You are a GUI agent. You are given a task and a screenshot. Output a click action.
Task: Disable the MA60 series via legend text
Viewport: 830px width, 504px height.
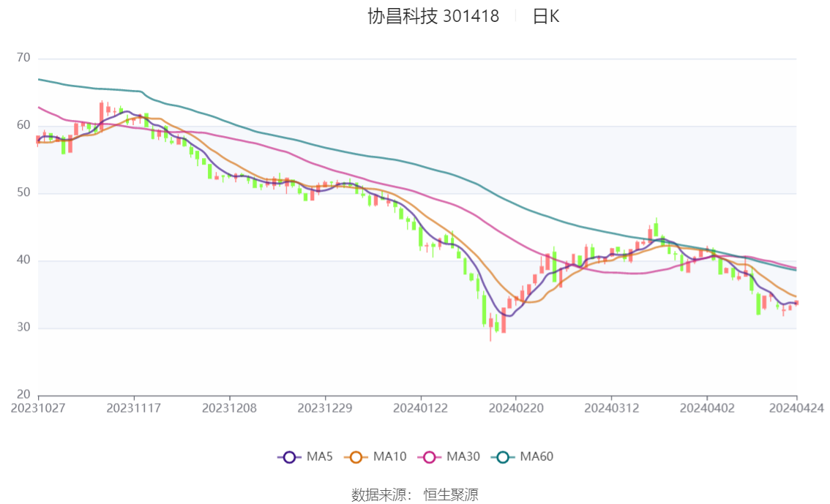536,457
